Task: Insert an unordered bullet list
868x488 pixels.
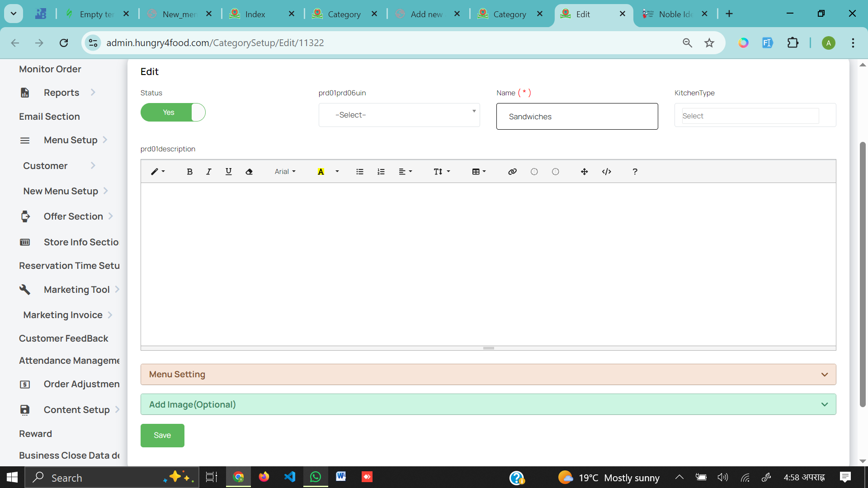Action: click(360, 172)
